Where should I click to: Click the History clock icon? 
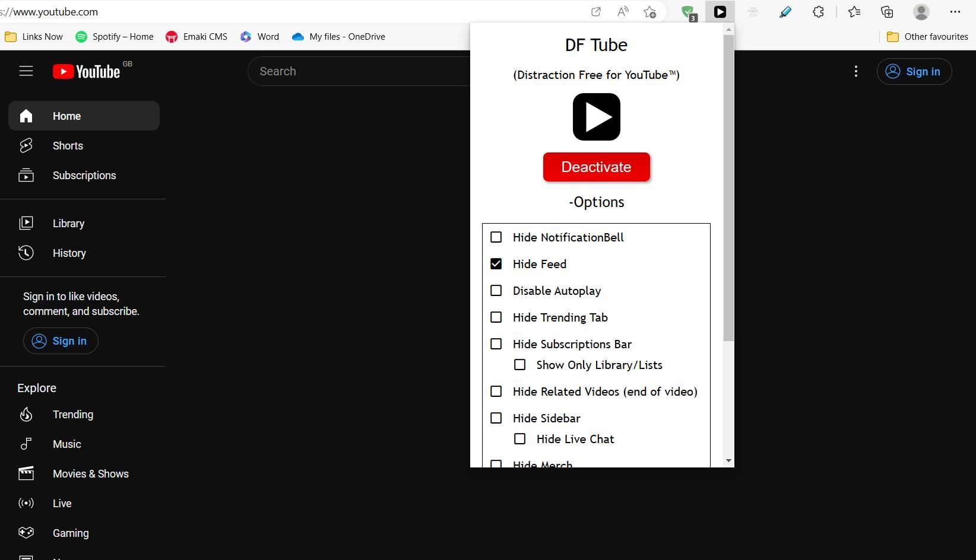(26, 253)
